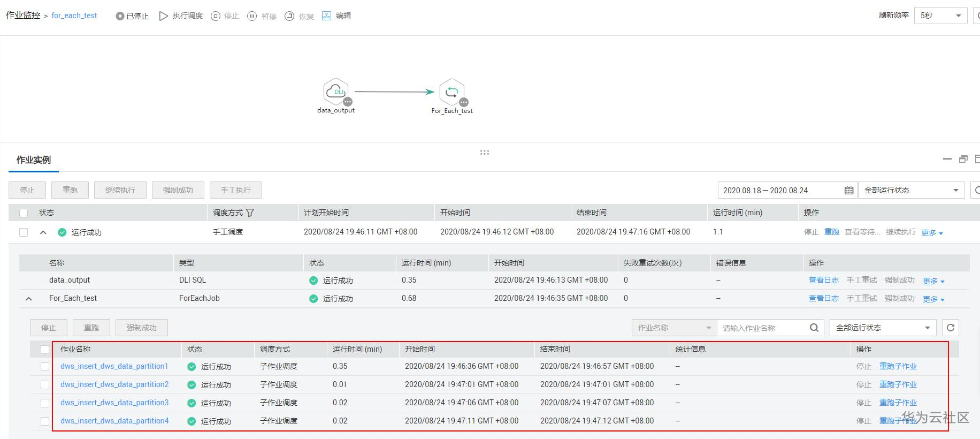980x439 pixels.
Task: Click the 停止 toolbar item at the top
Action: pyautogui.click(x=225, y=16)
